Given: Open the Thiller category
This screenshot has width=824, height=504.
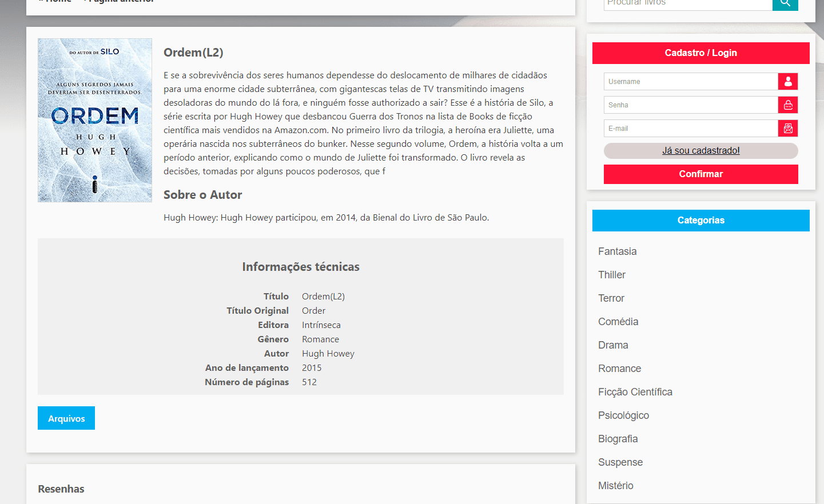Looking at the screenshot, I should 612,275.
